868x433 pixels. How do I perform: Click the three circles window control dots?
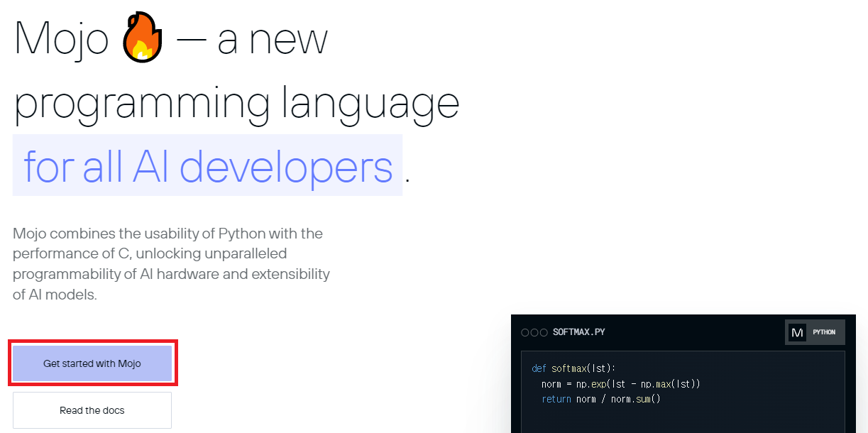click(534, 332)
